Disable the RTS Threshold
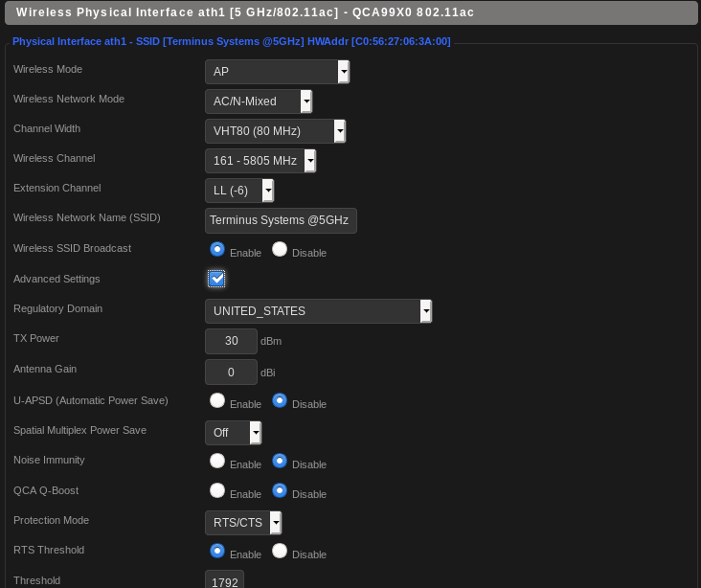Image resolution: width=701 pixels, height=588 pixels. (280, 551)
